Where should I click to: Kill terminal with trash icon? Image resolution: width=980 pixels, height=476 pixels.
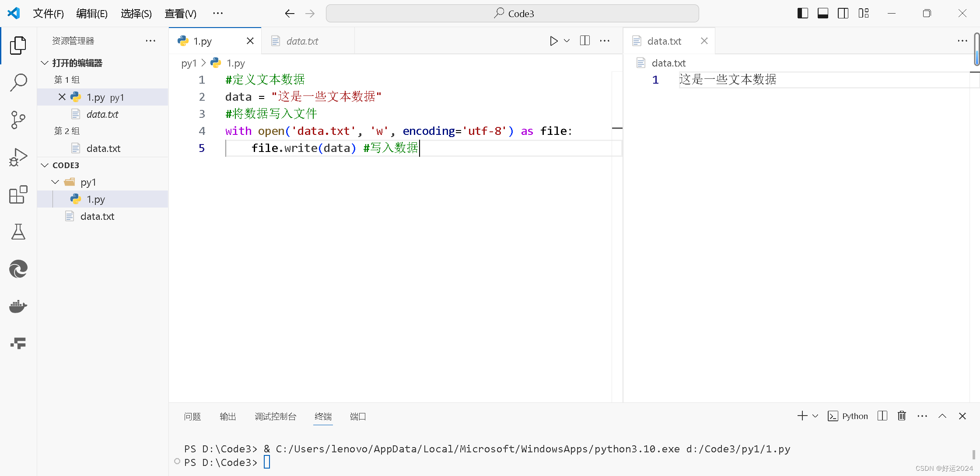point(902,416)
